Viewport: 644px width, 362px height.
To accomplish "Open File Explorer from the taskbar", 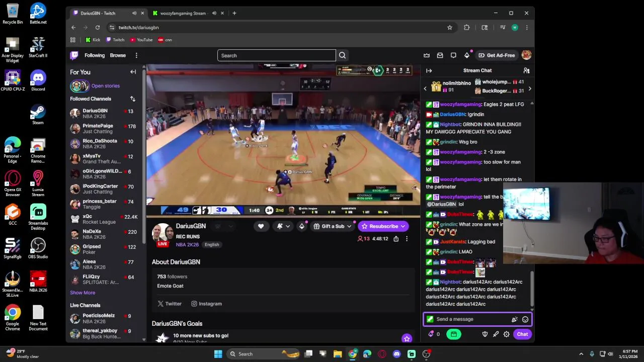I will (x=338, y=354).
